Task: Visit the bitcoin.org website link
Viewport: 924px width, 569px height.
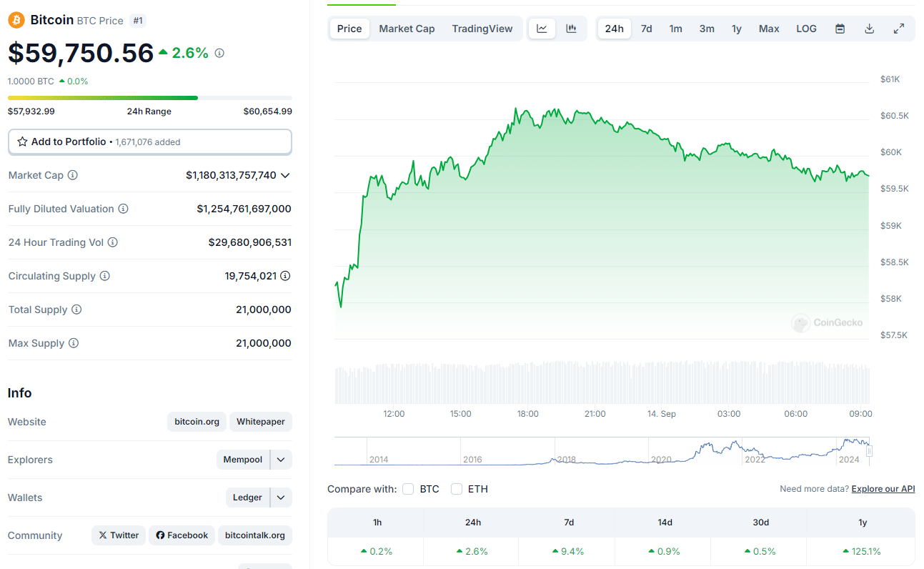Action: coord(196,422)
